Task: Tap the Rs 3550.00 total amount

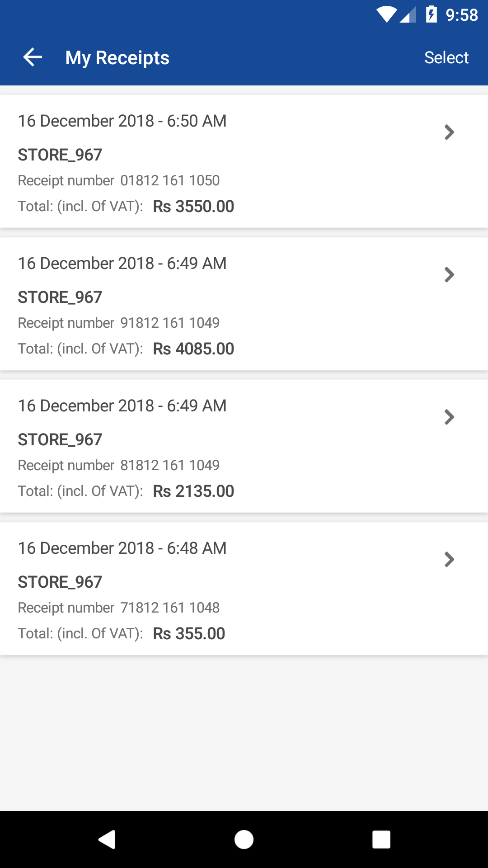Action: pos(193,206)
